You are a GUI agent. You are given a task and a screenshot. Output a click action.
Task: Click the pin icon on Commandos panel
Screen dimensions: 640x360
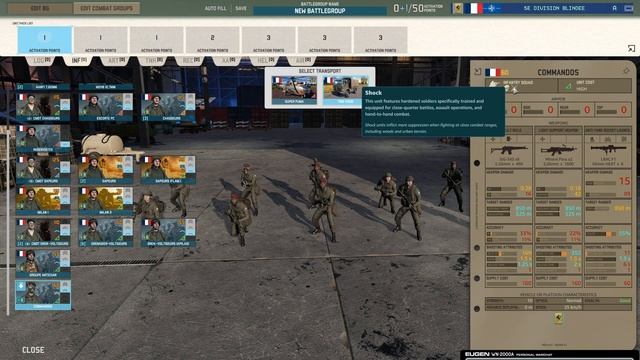point(627,71)
